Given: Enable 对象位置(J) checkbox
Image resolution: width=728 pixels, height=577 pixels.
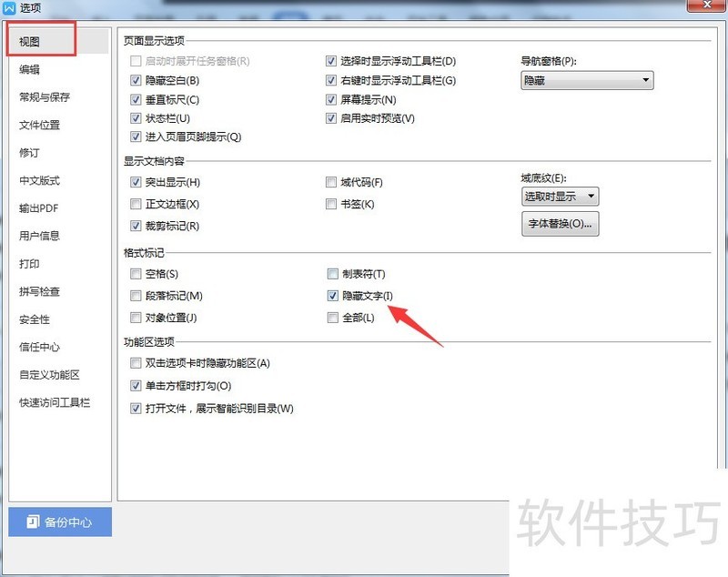Looking at the screenshot, I should coord(136,318).
